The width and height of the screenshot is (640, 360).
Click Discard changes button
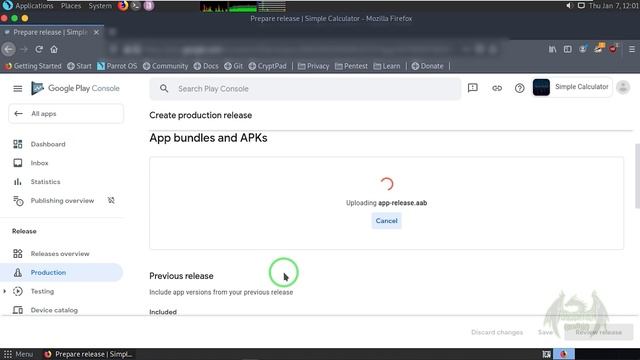[x=497, y=332]
